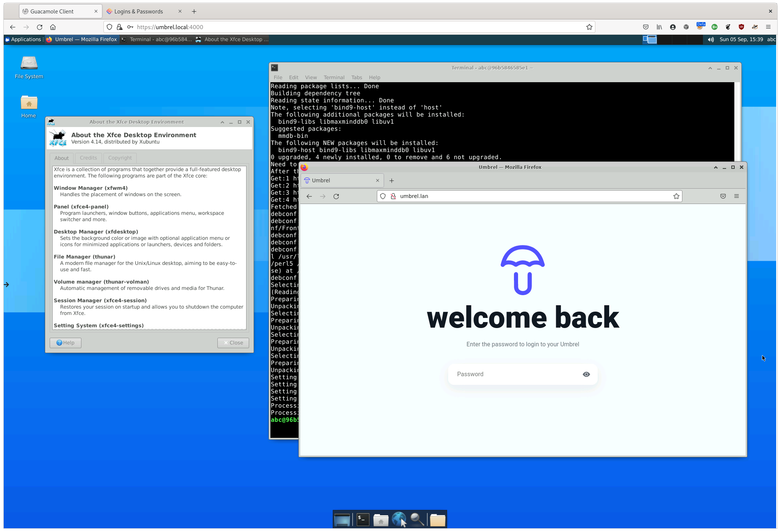The width and height of the screenshot is (781, 532).
Task: Click the speaker icon in system tray
Action: (711, 39)
